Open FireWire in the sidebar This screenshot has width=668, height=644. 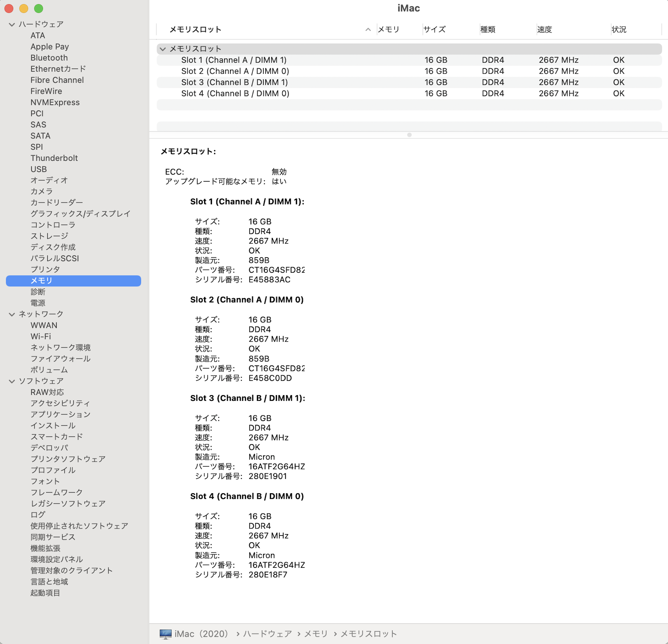pos(46,91)
